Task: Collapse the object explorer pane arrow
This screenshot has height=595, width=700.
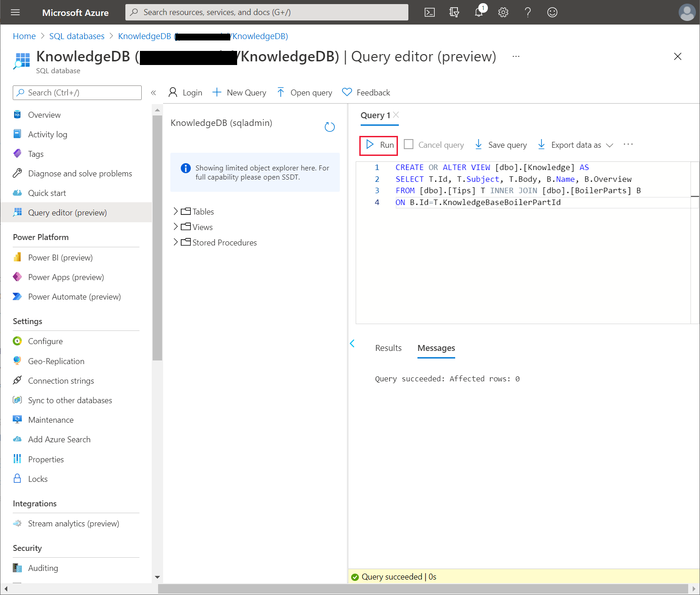Action: [352, 344]
